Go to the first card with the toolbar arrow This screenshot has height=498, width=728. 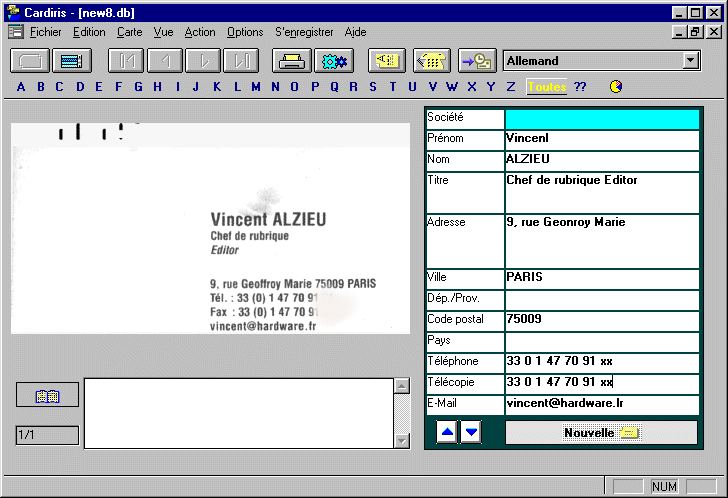pos(126,61)
